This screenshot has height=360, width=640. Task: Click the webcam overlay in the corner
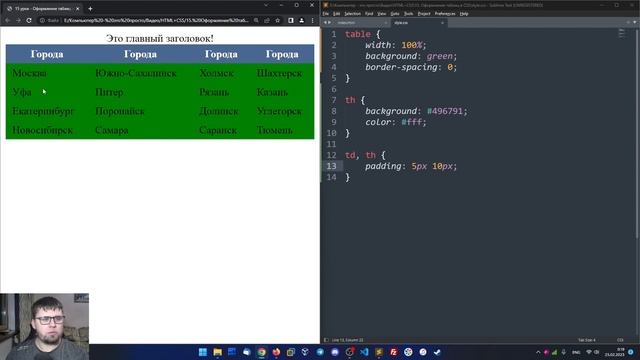click(x=44, y=327)
